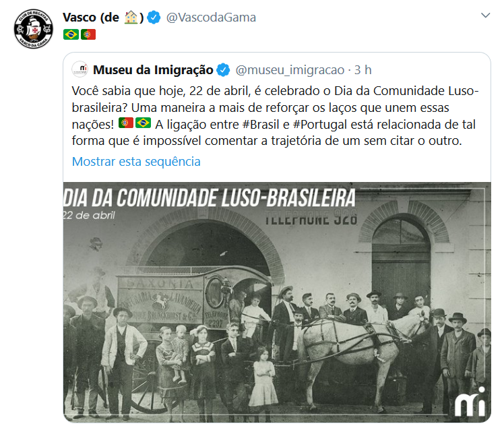This screenshot has width=504, height=428.
Task: Click the Brazil flag emoji in quoted tweet
Action: pyautogui.click(x=144, y=123)
